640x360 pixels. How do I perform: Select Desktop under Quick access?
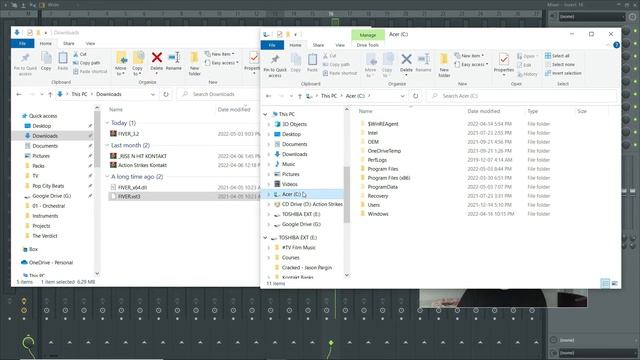point(42,126)
